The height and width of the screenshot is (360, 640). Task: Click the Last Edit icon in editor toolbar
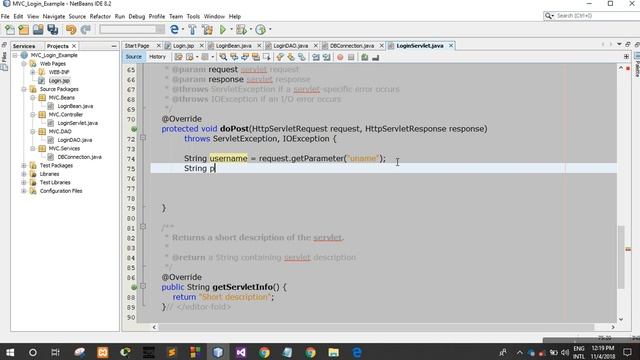point(179,57)
